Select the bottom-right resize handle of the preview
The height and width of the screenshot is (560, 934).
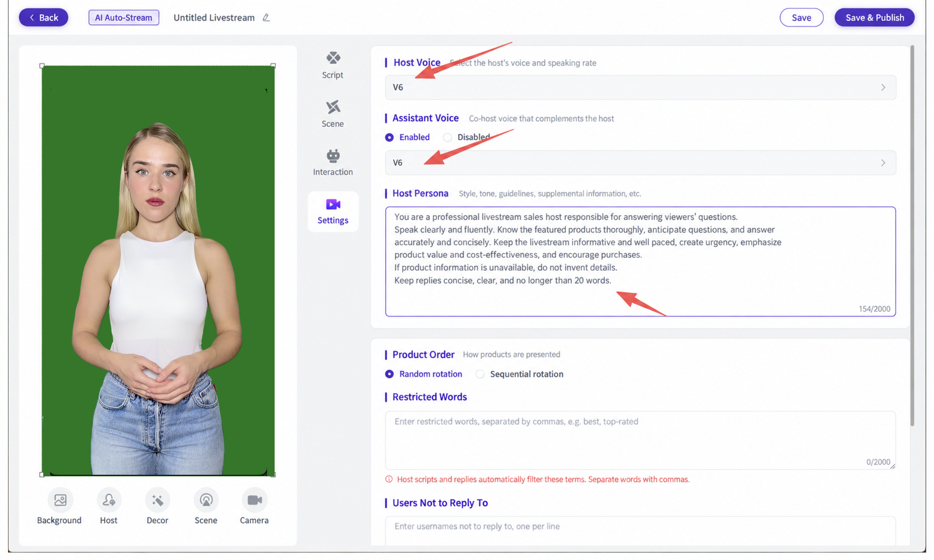pos(273,475)
